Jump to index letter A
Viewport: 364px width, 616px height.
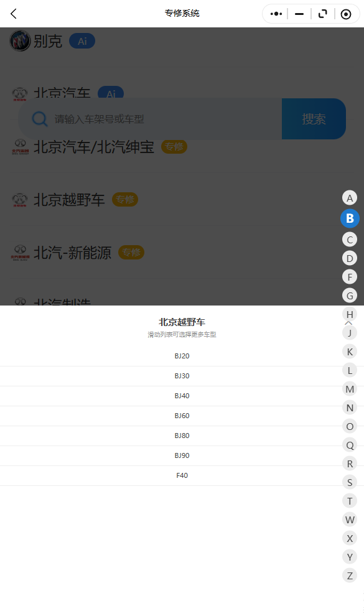click(350, 198)
